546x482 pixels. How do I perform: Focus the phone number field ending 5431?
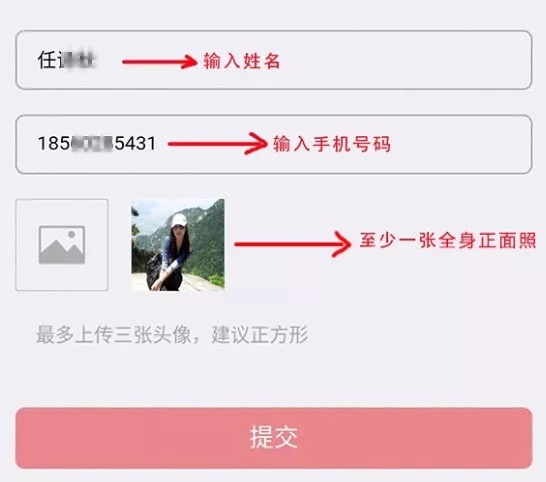[x=274, y=144]
